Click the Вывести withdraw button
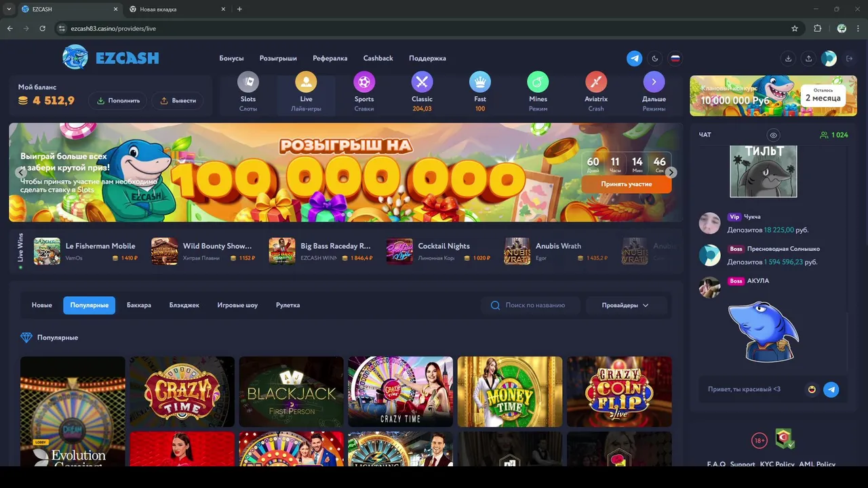This screenshot has height=488, width=868. click(178, 100)
